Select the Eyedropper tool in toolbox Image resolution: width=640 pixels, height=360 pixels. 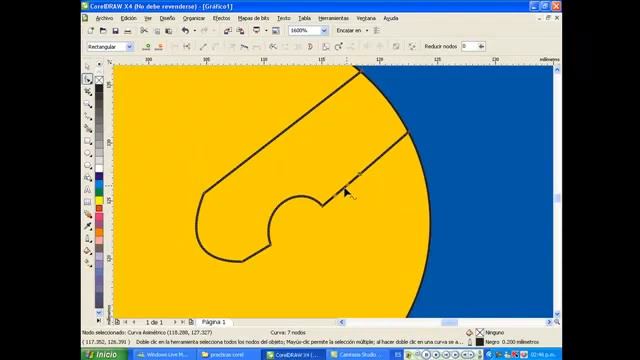[x=87, y=227]
